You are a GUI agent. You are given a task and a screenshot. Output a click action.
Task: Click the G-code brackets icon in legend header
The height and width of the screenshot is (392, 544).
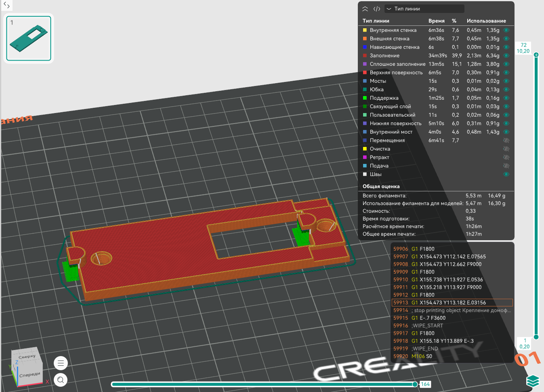[x=377, y=9]
